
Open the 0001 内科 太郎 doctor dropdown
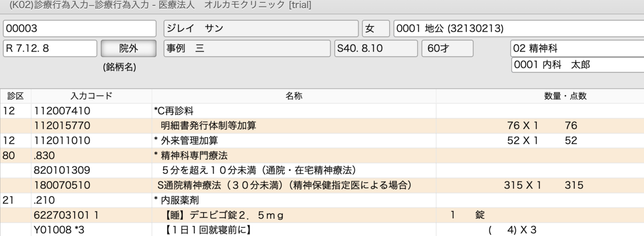(577, 65)
